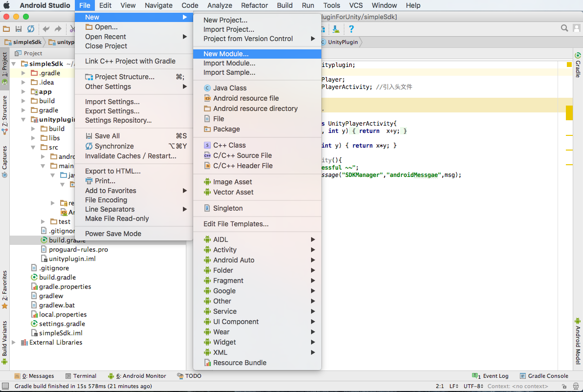Toggle Power Save Mode
Screen dimensions: 583x392
click(134, 234)
